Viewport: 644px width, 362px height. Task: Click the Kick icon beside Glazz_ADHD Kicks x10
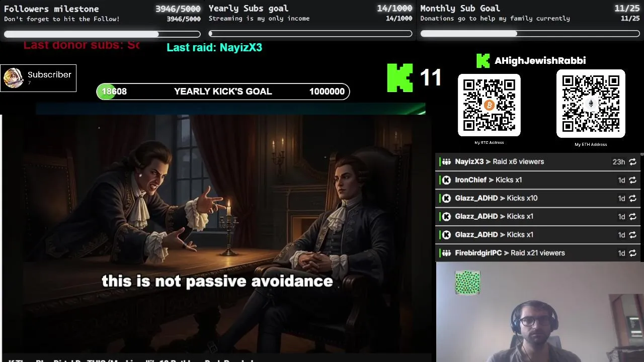click(446, 199)
